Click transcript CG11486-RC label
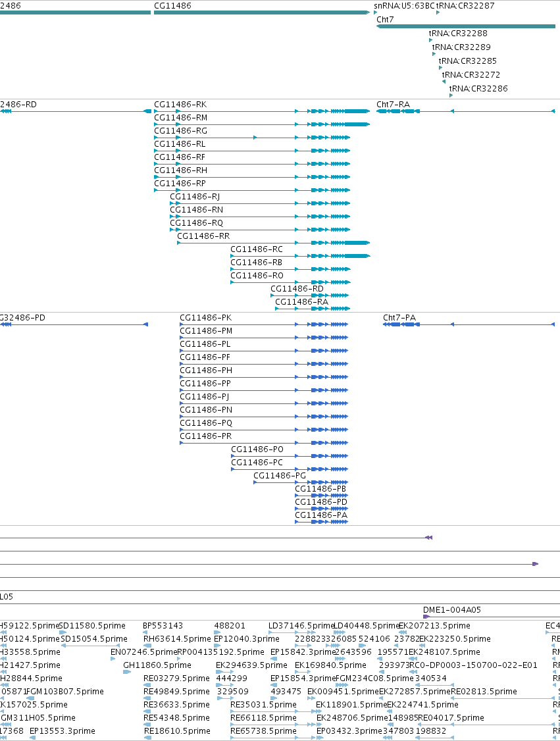 (257, 249)
